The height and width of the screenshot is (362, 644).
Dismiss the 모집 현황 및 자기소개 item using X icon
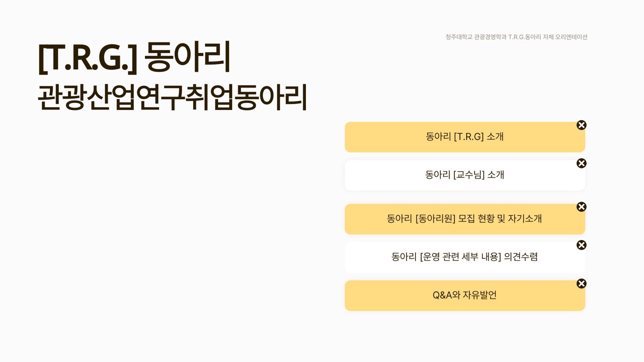[581, 207]
